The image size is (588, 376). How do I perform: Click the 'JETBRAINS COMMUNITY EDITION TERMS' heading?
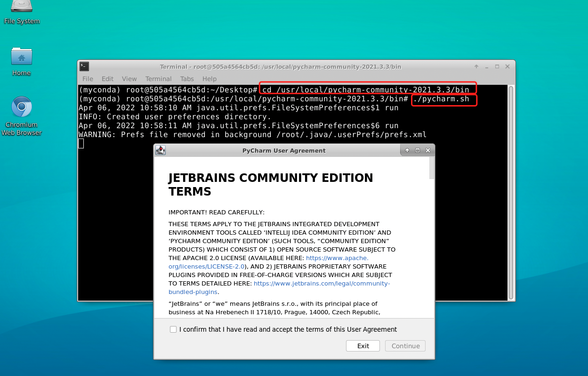coord(271,185)
